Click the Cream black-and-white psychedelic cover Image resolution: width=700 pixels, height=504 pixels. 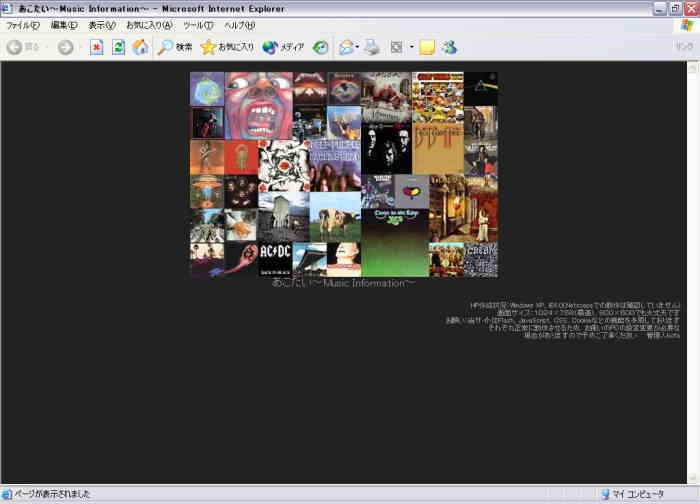pyautogui.click(x=481, y=260)
